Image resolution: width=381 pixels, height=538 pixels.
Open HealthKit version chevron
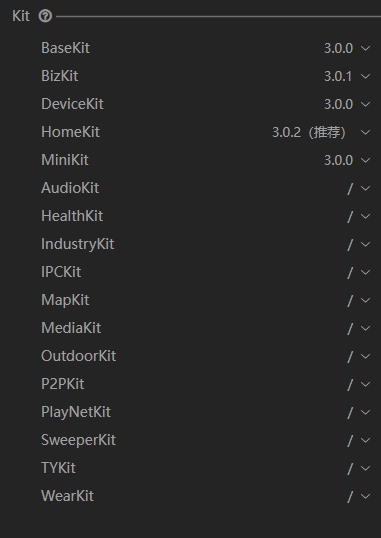point(366,216)
